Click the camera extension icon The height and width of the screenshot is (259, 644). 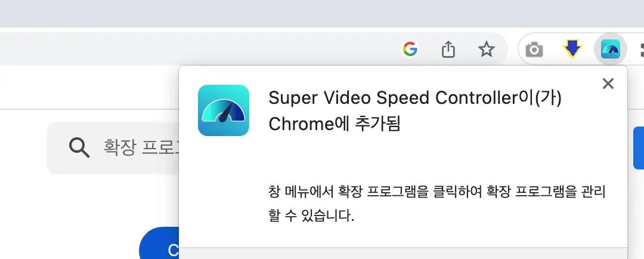coord(534,50)
